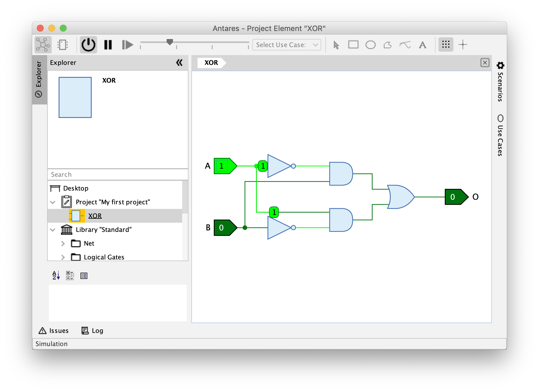Open the Issues panel
539x392 pixels.
click(54, 331)
